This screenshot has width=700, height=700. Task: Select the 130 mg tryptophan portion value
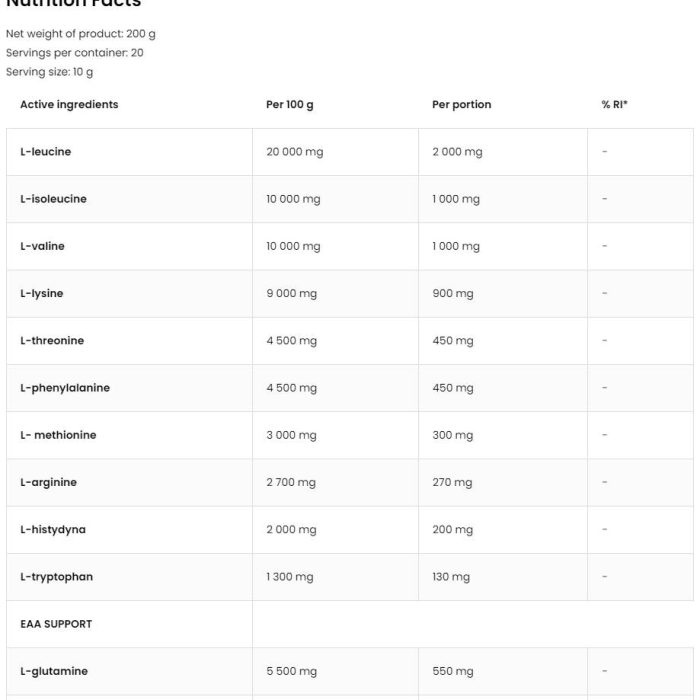tap(451, 577)
